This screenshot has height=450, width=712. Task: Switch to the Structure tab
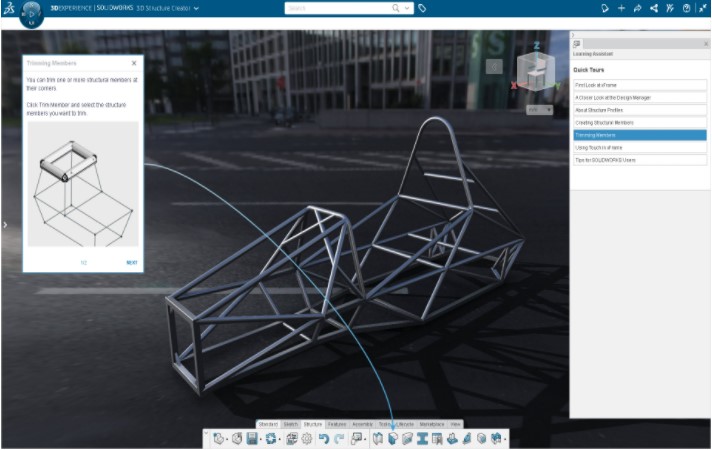313,424
